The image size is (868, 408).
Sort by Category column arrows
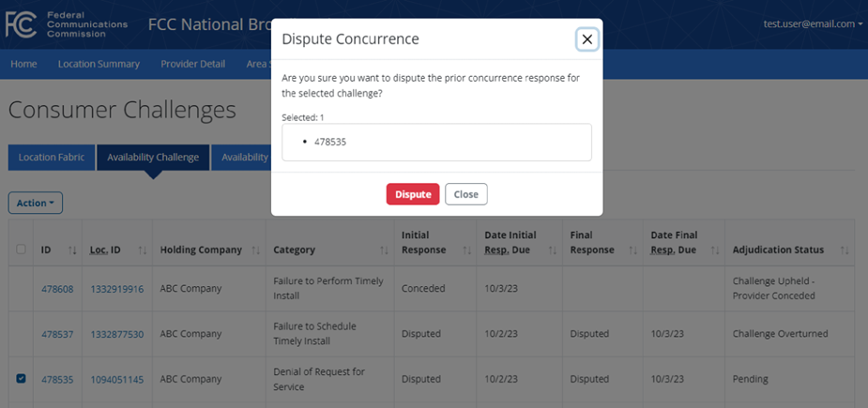tap(384, 250)
